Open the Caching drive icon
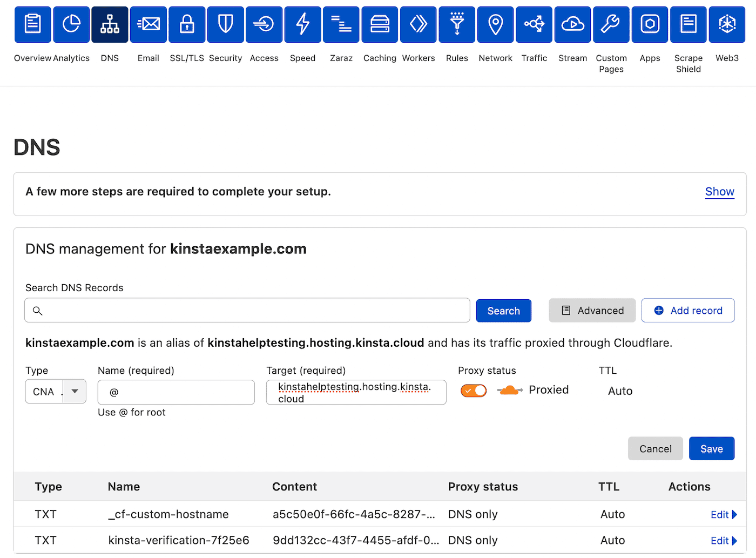The height and width of the screenshot is (558, 756). [x=380, y=25]
